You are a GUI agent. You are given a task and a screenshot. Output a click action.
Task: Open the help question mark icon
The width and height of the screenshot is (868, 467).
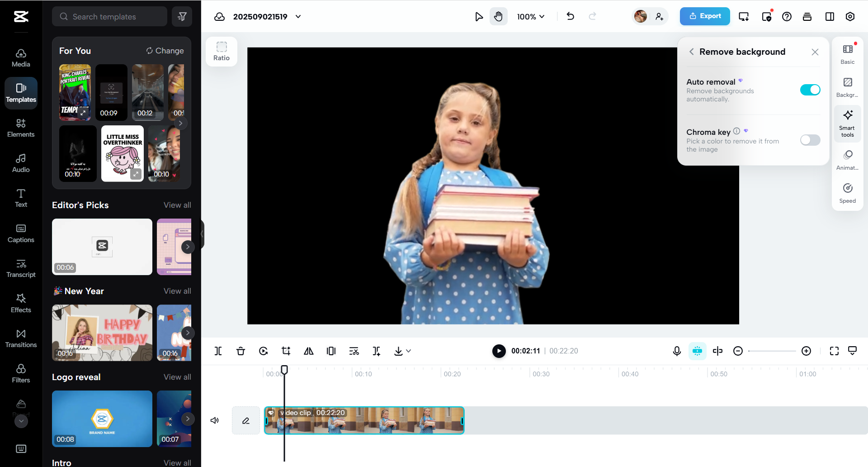787,17
